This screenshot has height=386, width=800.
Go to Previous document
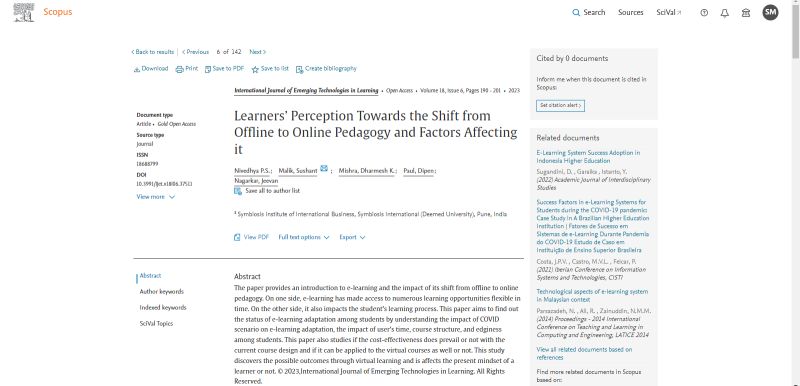click(x=195, y=52)
